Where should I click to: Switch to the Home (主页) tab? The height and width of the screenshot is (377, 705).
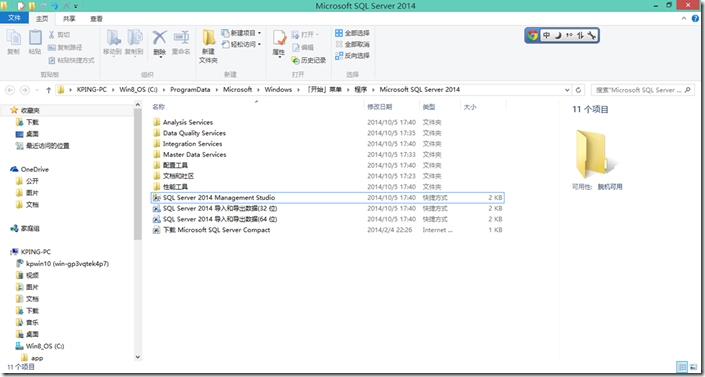click(x=42, y=18)
